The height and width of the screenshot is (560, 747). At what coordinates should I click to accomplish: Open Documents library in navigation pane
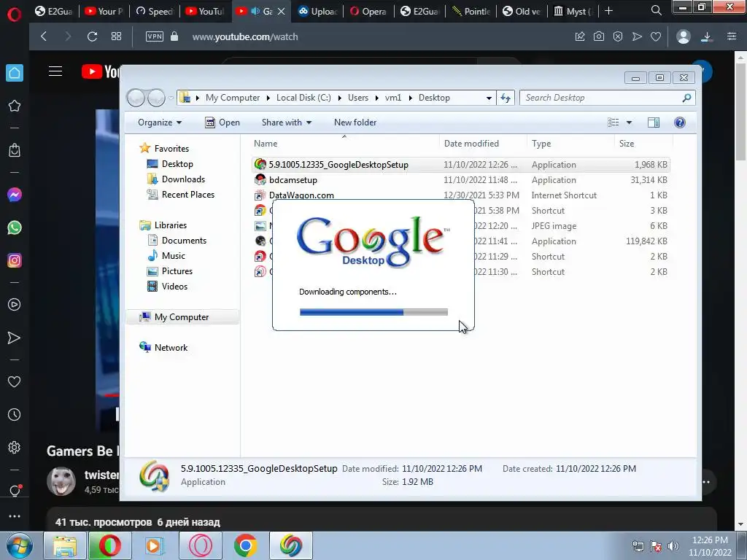click(183, 241)
